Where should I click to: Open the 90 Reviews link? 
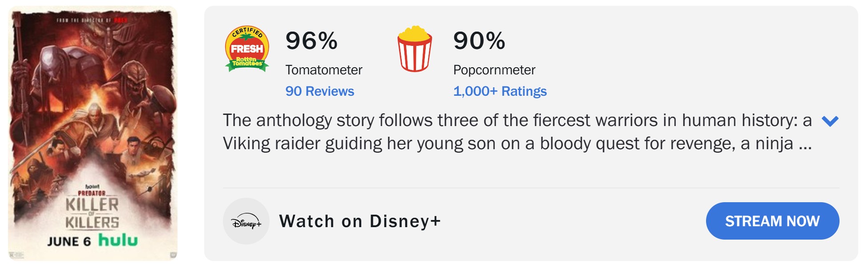pos(320,91)
